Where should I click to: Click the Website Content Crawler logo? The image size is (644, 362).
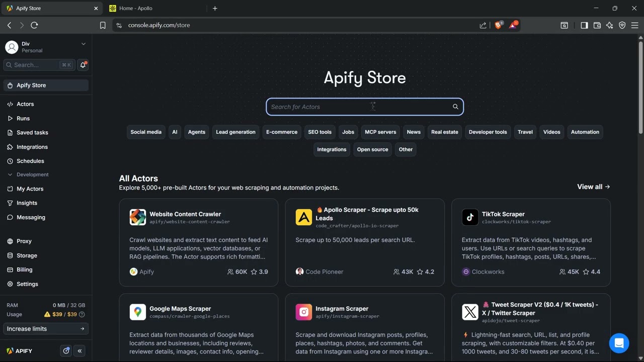click(137, 217)
